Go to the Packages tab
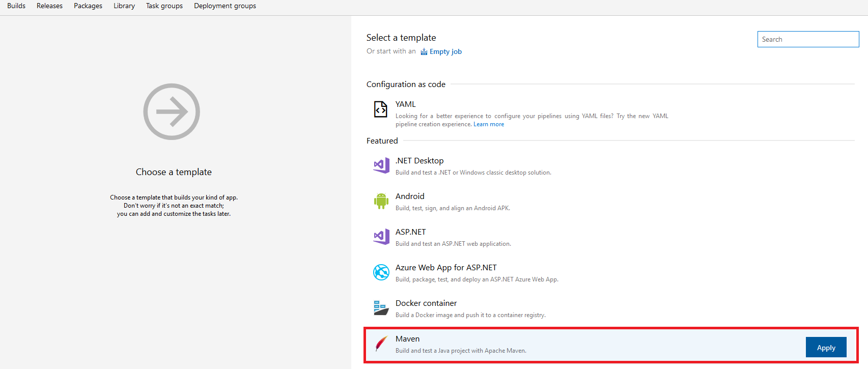 coord(88,6)
